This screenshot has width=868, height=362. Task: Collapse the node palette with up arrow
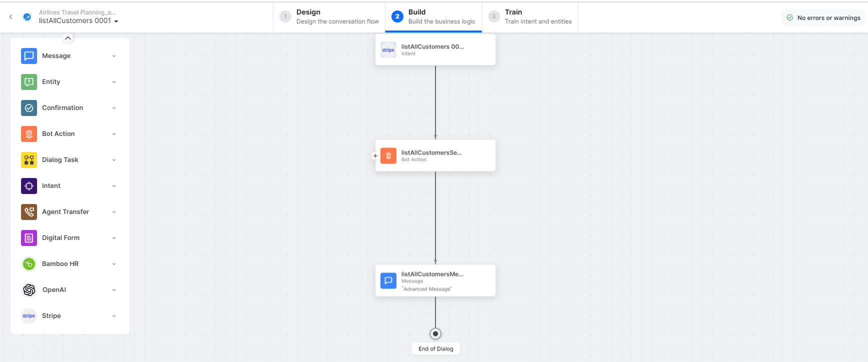[68, 38]
